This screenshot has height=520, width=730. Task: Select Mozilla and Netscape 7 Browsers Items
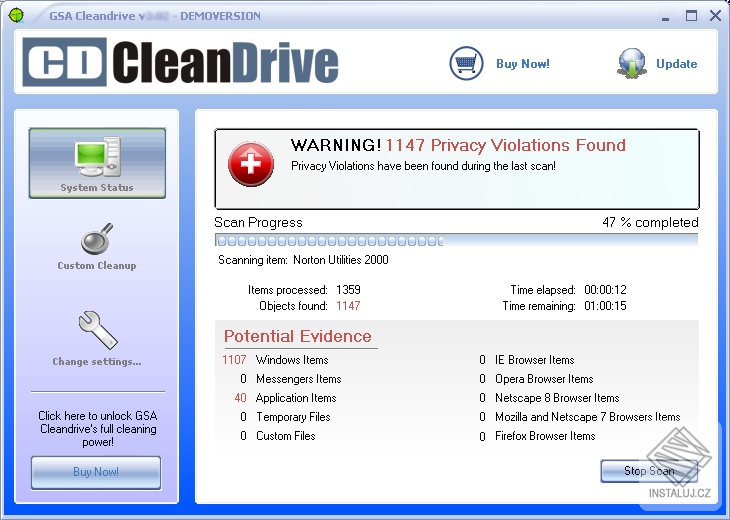point(580,417)
